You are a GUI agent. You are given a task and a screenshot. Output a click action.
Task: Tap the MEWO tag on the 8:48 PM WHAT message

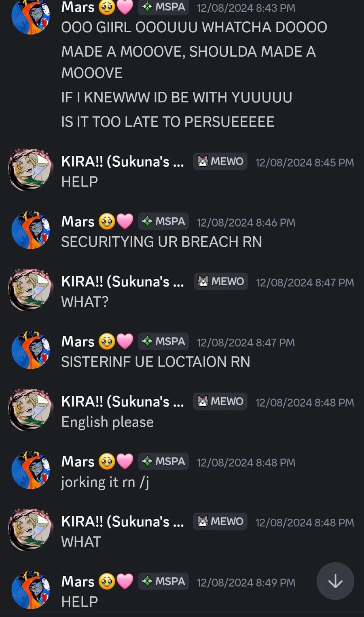(220, 522)
